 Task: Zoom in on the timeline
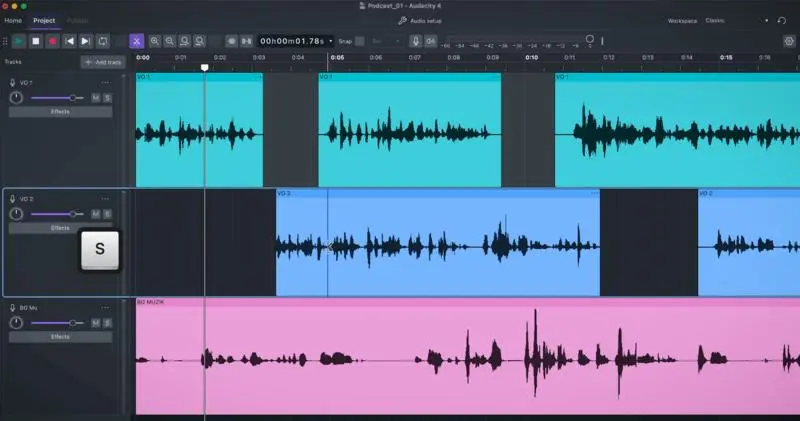point(155,41)
